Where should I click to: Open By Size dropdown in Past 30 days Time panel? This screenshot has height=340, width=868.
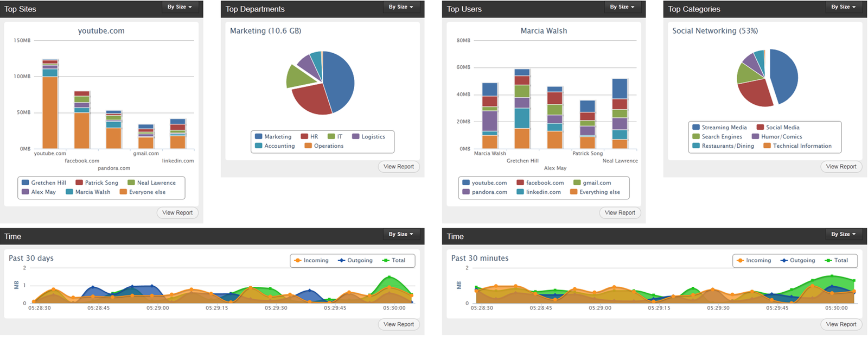click(401, 234)
